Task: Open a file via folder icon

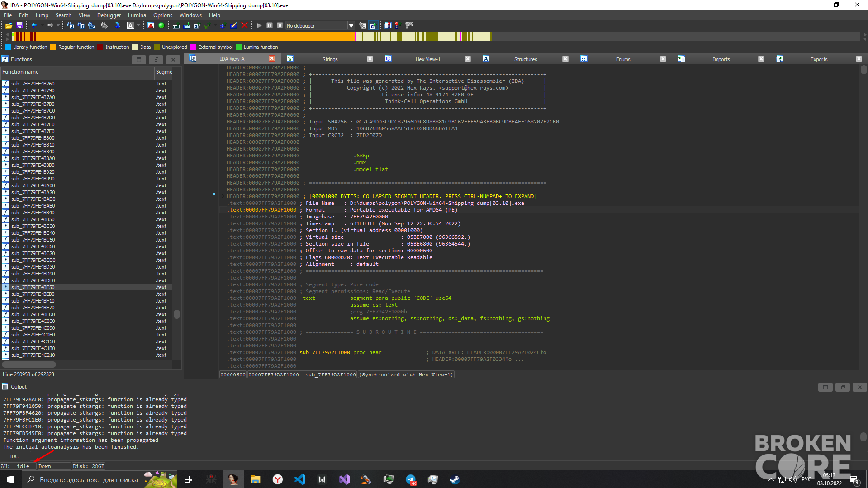Action: coord(9,25)
